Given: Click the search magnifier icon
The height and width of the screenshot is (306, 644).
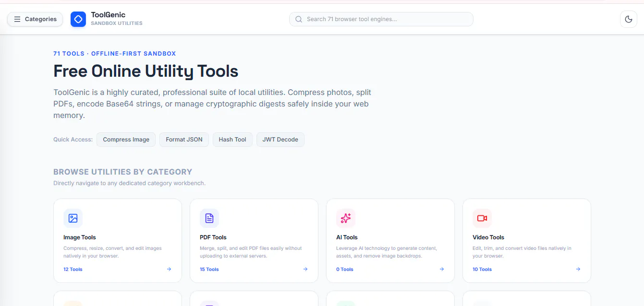Looking at the screenshot, I should point(299,19).
